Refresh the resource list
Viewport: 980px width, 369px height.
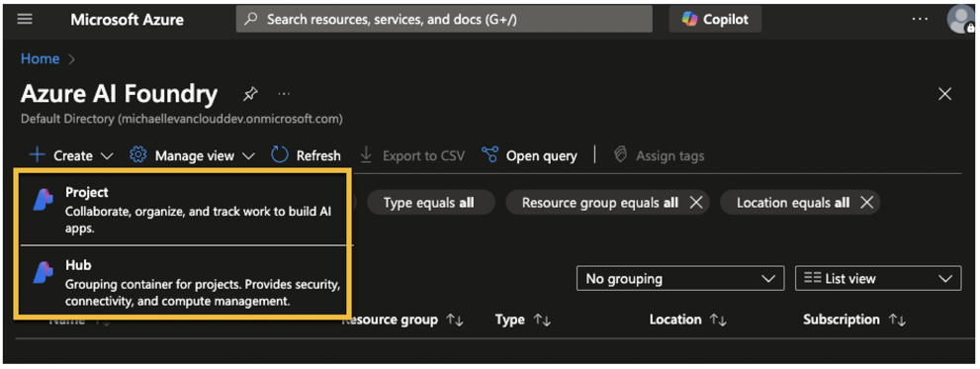[307, 155]
